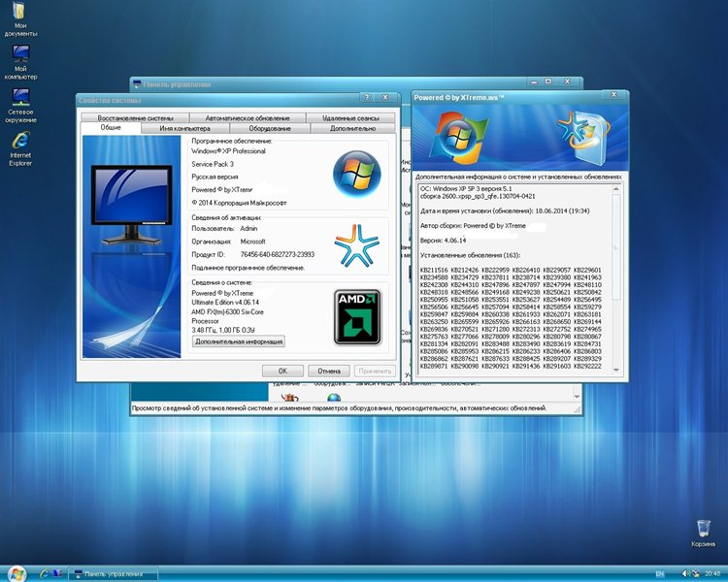Click the safely remove hardware tray icon
The width and height of the screenshot is (728, 582).
(x=696, y=574)
